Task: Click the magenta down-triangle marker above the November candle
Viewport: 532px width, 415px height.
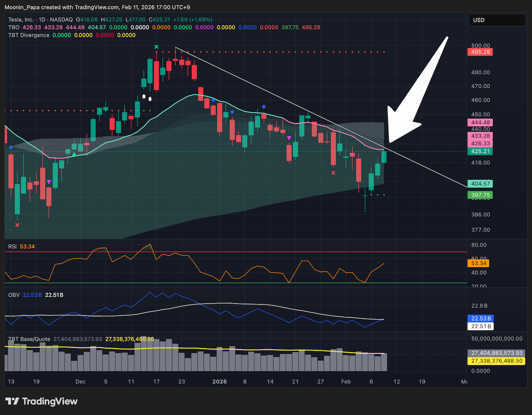Action: coord(49,182)
